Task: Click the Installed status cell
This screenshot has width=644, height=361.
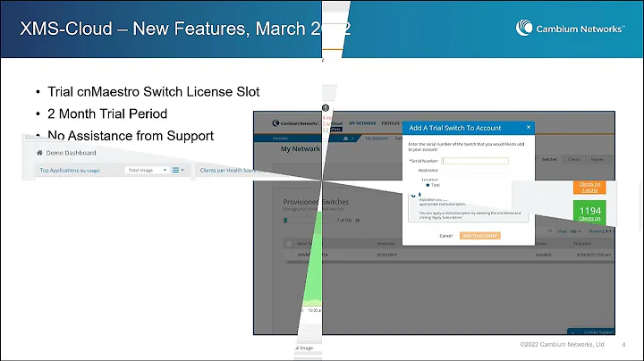Action: (544, 255)
